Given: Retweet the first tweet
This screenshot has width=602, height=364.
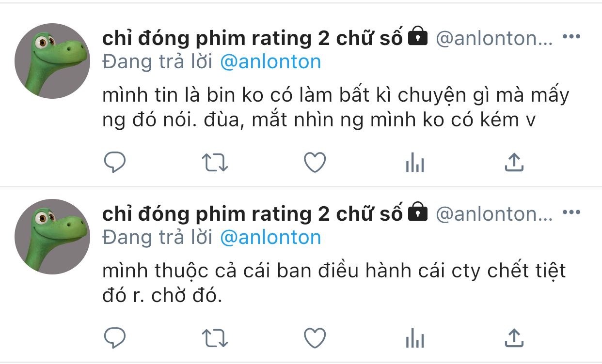Looking at the screenshot, I should click(x=214, y=163).
